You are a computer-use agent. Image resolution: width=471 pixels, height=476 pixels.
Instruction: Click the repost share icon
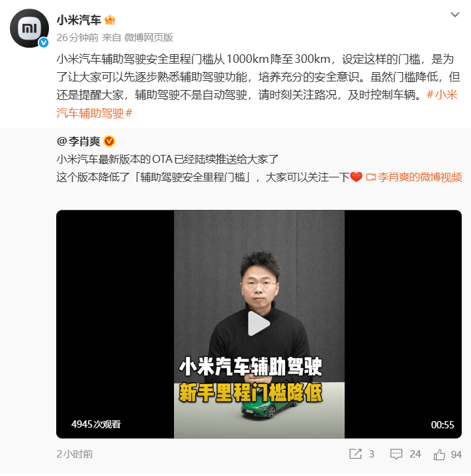point(355,454)
